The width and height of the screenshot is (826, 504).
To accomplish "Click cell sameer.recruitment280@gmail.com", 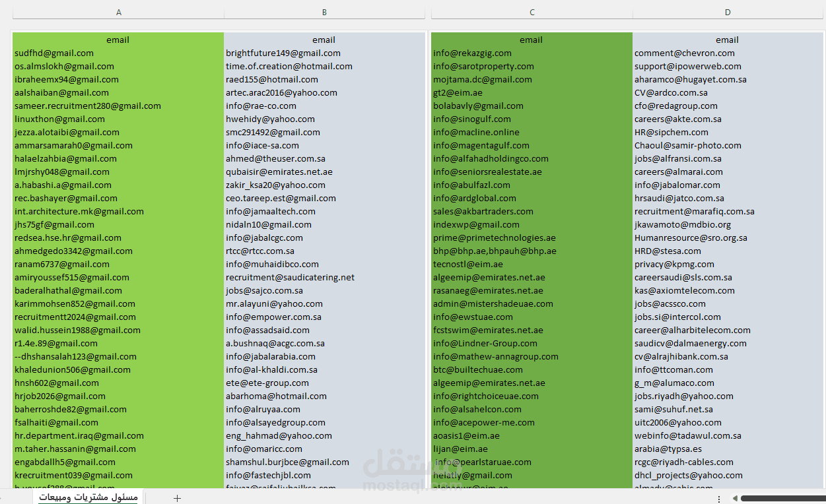I will pos(118,106).
